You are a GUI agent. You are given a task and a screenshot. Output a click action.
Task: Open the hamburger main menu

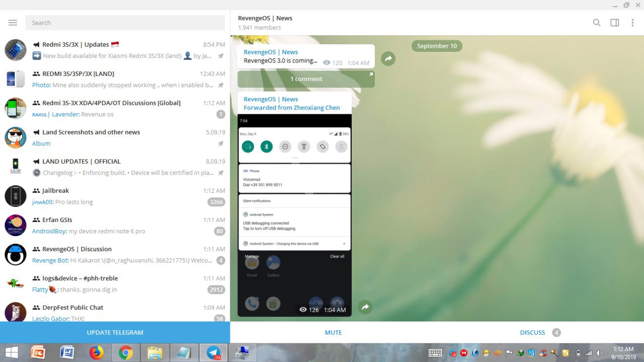point(13,23)
